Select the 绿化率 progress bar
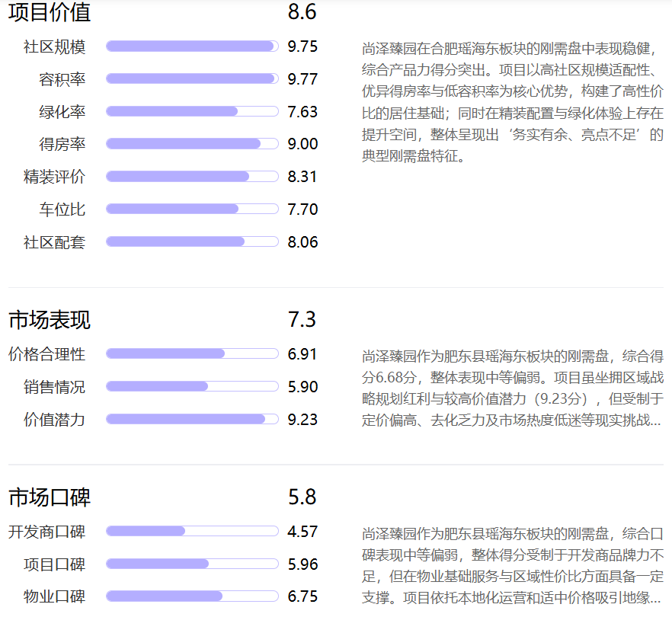Image resolution: width=672 pixels, height=617 pixels. coord(191,110)
